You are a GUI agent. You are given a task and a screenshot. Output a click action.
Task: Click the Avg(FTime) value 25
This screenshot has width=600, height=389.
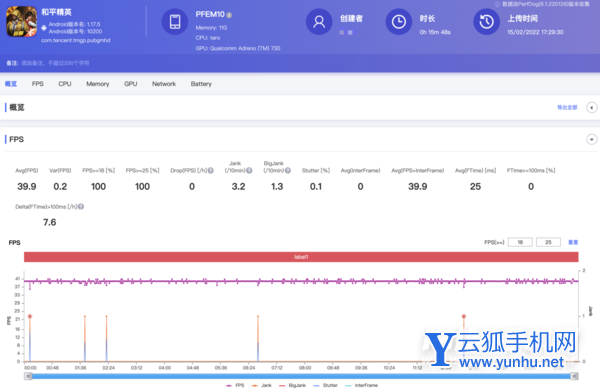click(x=475, y=187)
